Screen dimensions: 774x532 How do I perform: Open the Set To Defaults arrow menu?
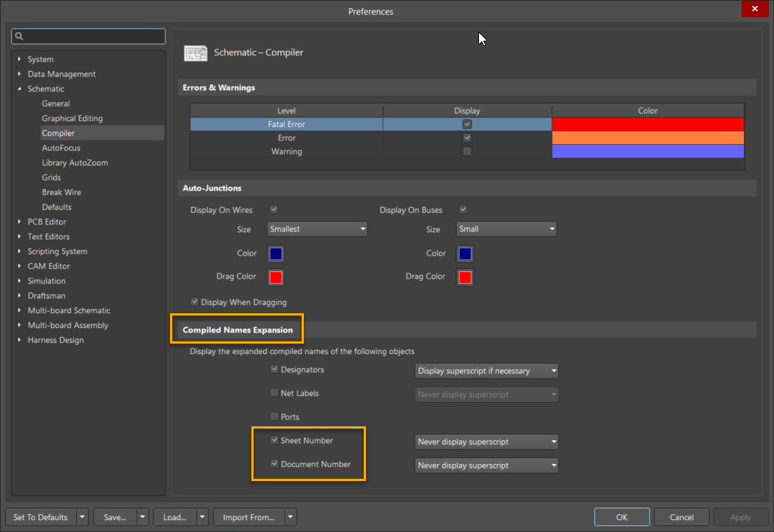point(82,517)
